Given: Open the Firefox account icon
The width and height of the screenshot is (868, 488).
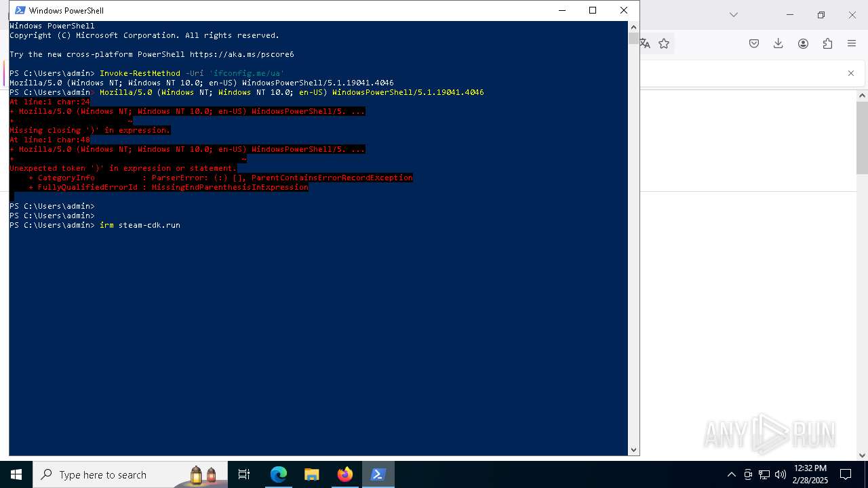Looking at the screenshot, I should 803,43.
